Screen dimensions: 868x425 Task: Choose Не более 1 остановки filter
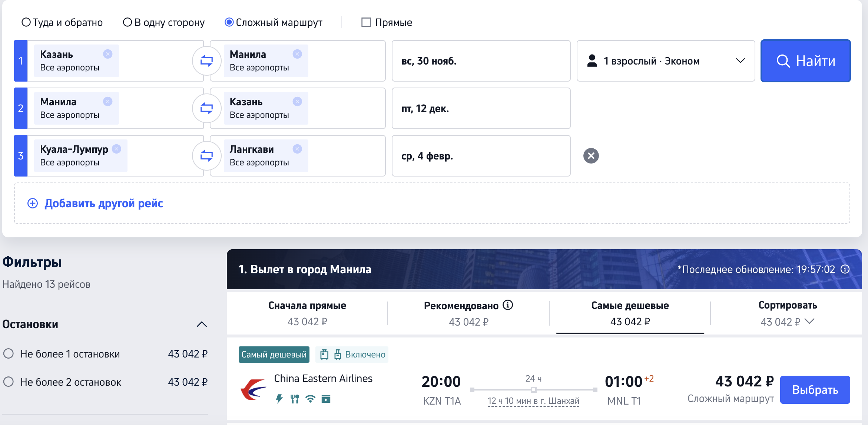click(9, 354)
